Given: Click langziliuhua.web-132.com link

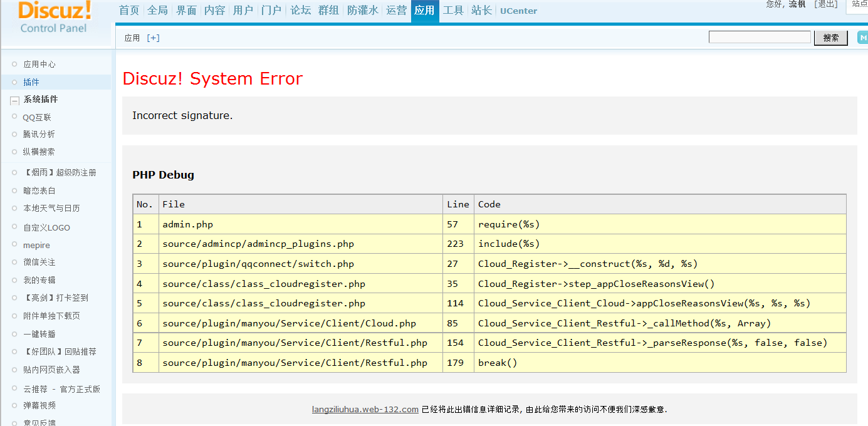Looking at the screenshot, I should click(365, 410).
